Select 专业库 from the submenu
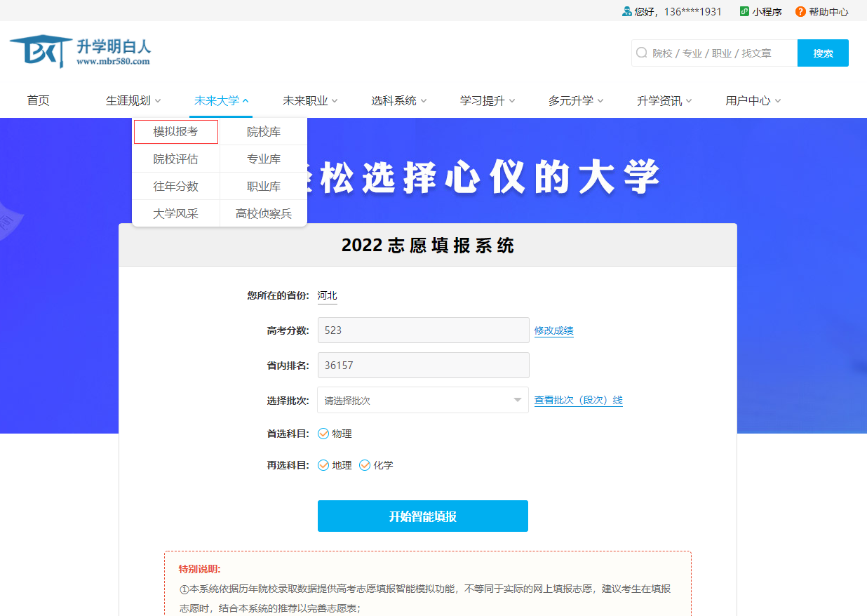Screen dimensions: 867x616 tap(264, 159)
